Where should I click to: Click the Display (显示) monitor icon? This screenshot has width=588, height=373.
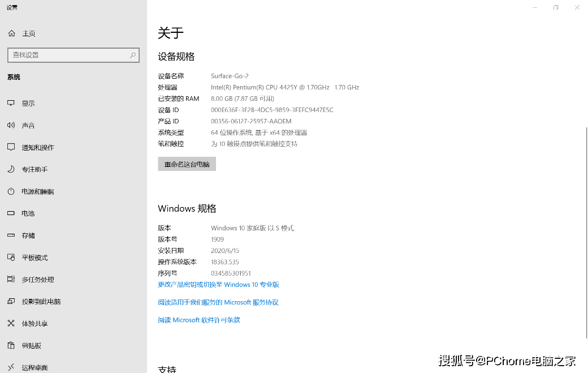pos(11,103)
